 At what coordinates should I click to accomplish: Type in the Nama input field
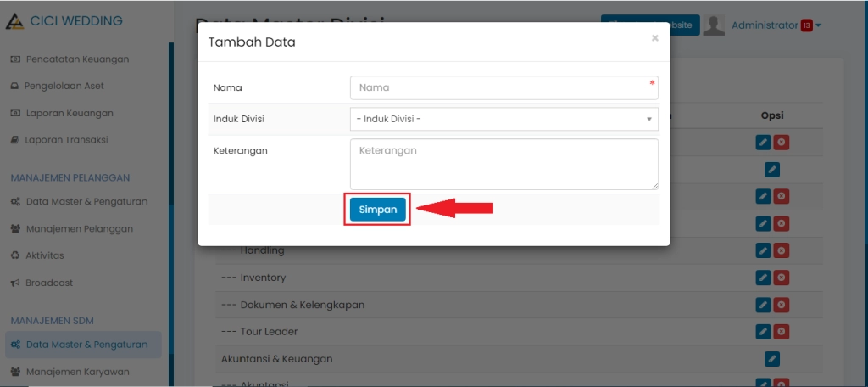[x=504, y=87]
